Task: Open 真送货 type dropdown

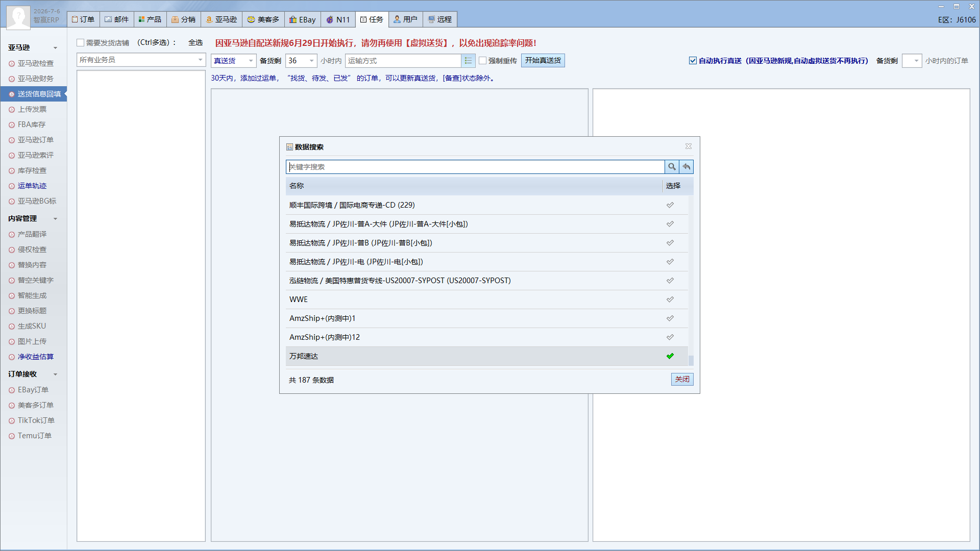Action: [x=233, y=61]
